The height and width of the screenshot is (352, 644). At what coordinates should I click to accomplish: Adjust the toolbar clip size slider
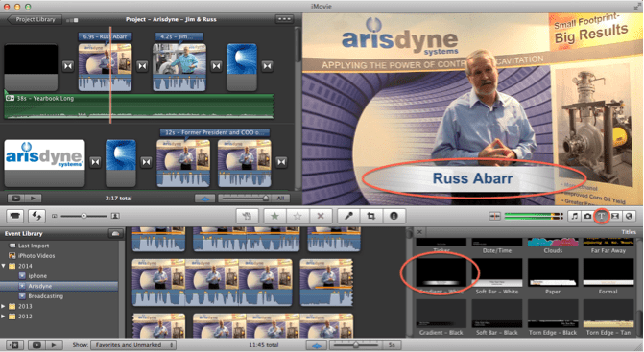(x=83, y=216)
